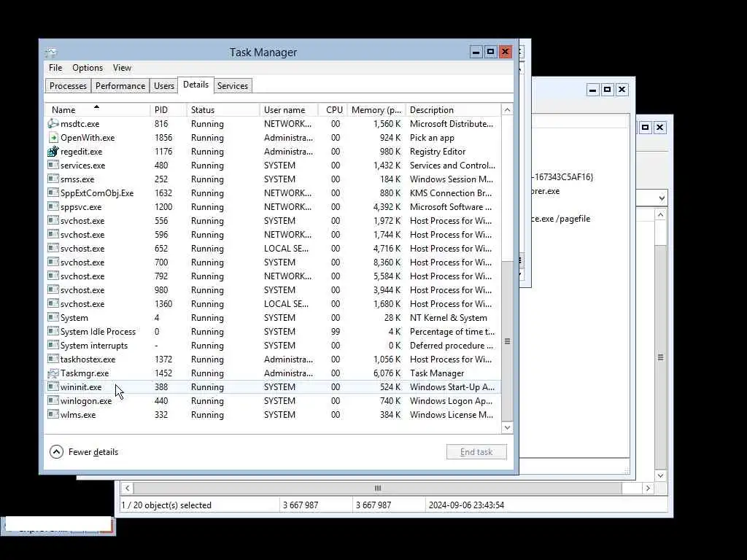747x560 pixels.
Task: Click the icon of svchost.exe PID 1360
Action: (53, 303)
